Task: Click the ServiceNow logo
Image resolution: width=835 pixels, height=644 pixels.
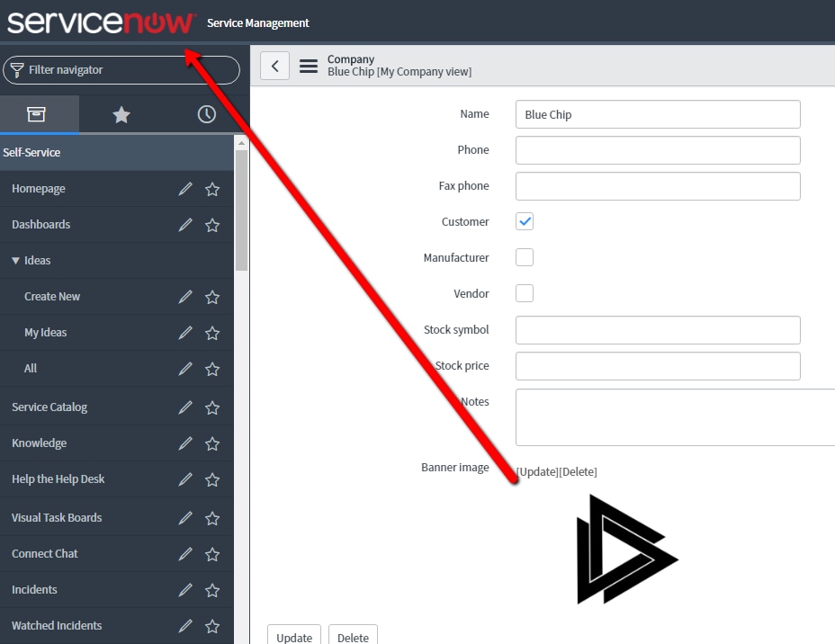Action: (x=101, y=22)
